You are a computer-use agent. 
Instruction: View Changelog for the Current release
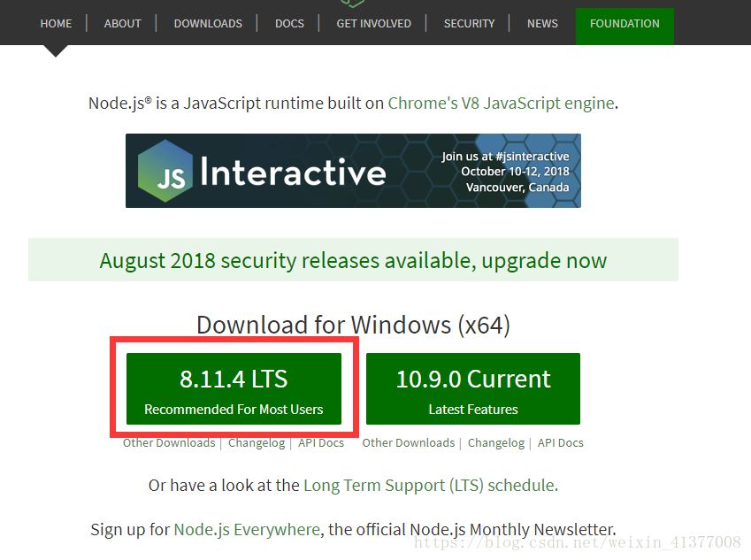(496, 443)
